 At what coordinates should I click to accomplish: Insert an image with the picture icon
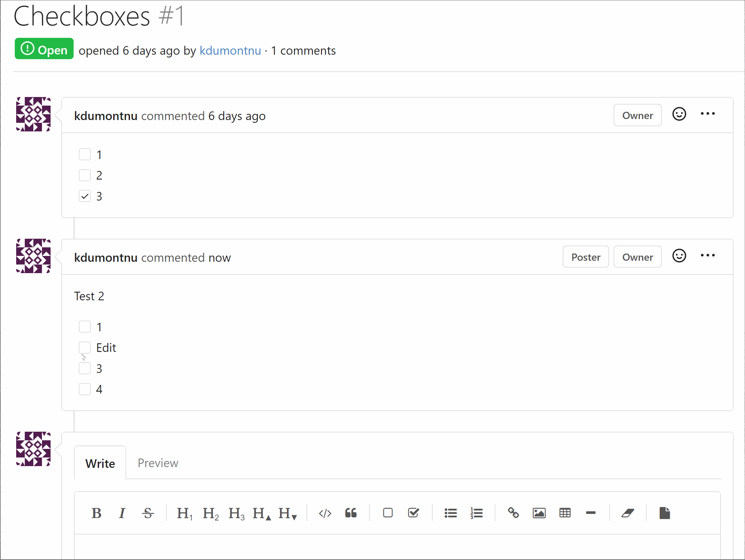click(x=539, y=513)
